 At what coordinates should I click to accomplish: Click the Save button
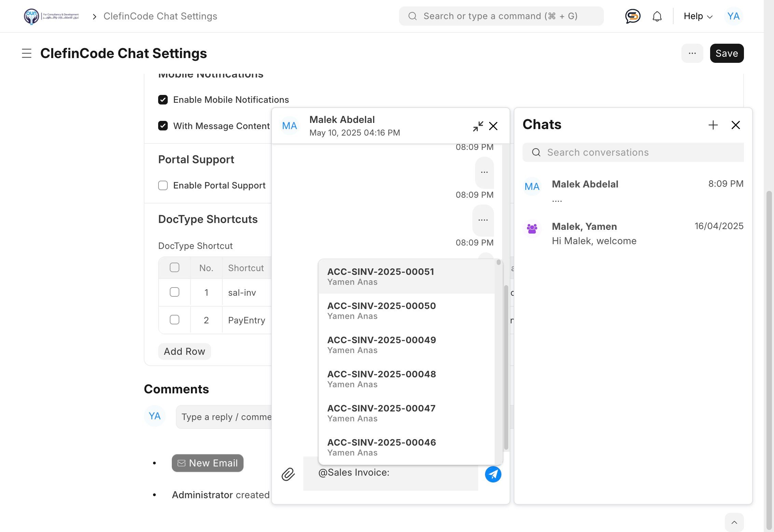coord(727,53)
